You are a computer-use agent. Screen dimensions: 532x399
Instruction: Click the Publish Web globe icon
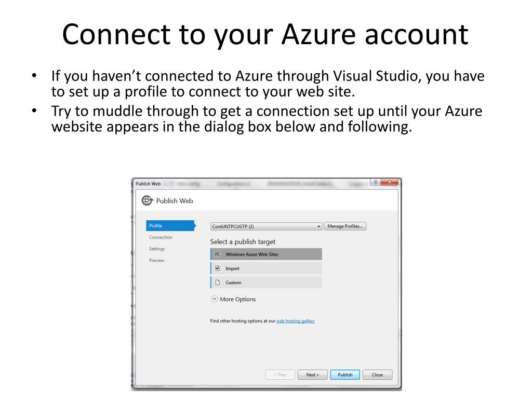tap(147, 201)
